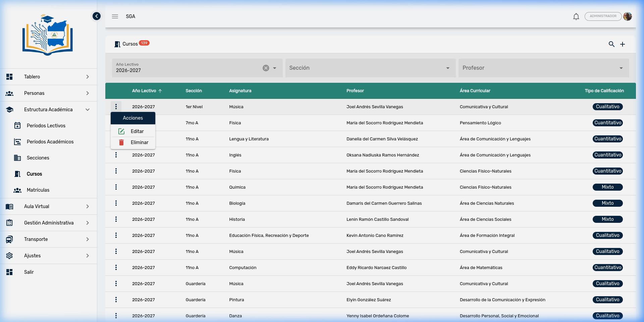The width and height of the screenshot is (644, 322).
Task: Add a new course with plus icon
Action: click(x=623, y=44)
